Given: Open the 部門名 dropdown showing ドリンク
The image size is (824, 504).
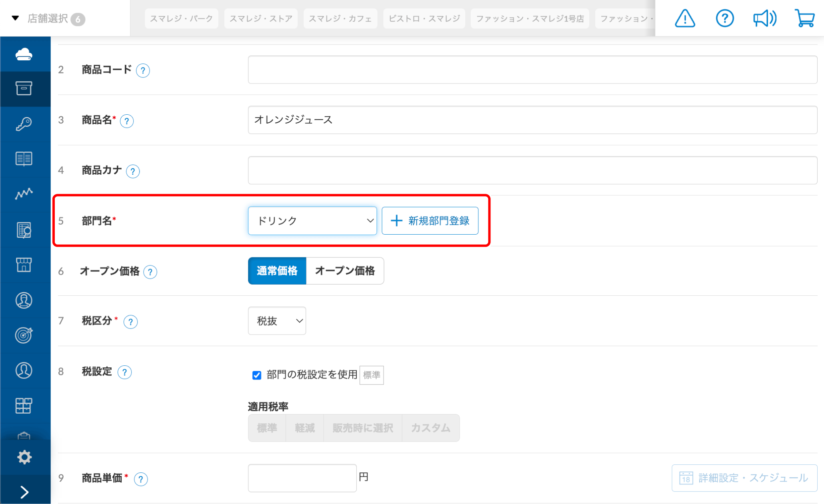Looking at the screenshot, I should (312, 220).
